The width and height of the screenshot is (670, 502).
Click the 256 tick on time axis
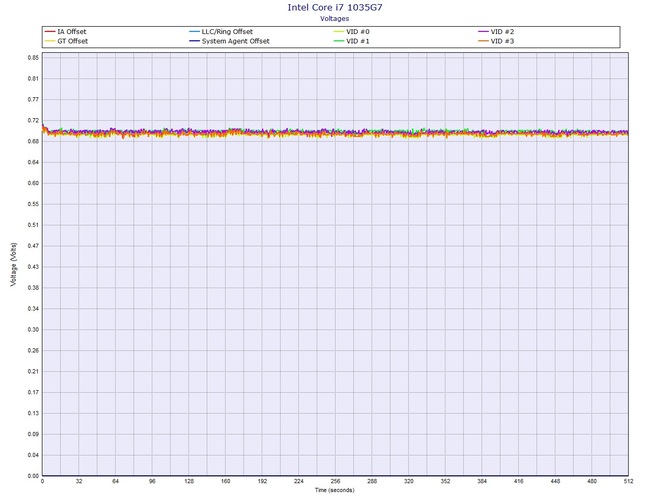(335, 481)
